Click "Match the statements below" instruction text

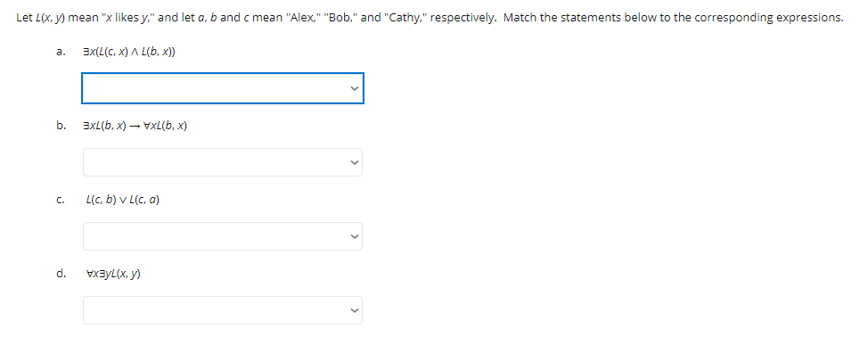point(563,17)
